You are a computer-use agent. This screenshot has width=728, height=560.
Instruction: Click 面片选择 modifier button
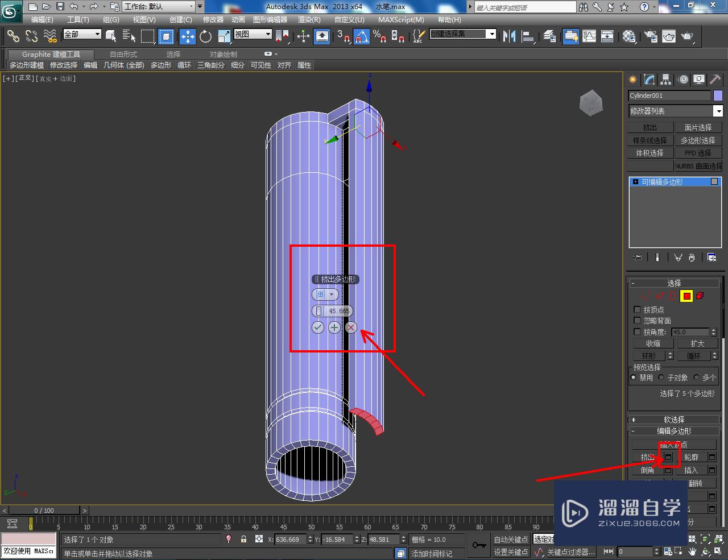(x=698, y=127)
